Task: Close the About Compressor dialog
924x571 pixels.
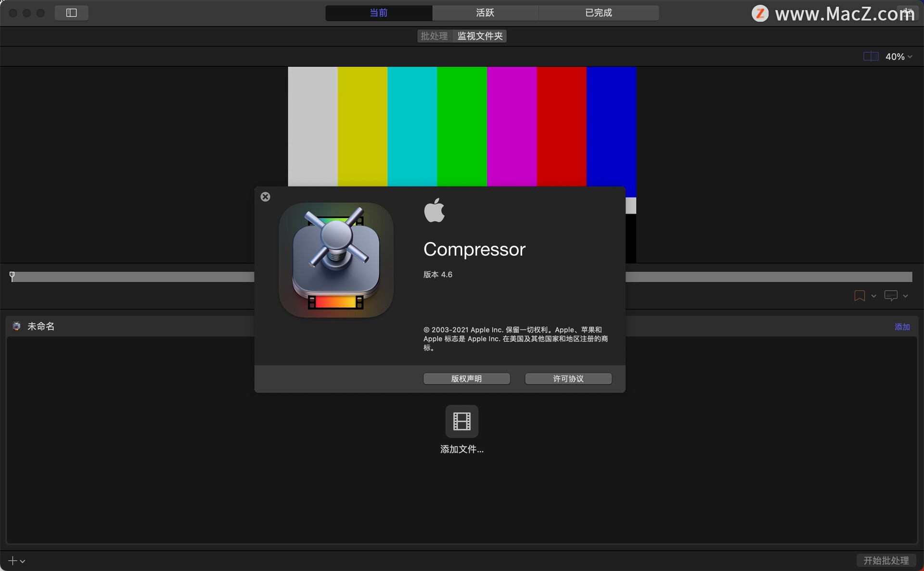Action: tap(265, 196)
